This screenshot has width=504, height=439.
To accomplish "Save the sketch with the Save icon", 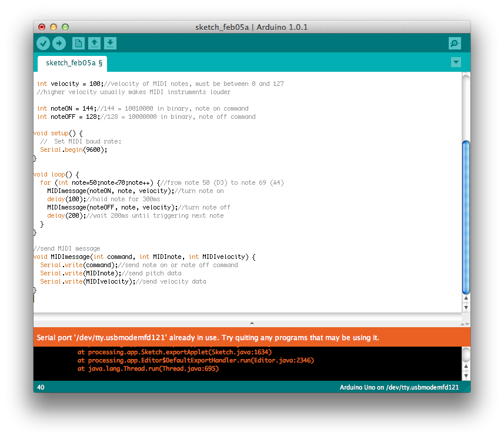I will coord(111,43).
